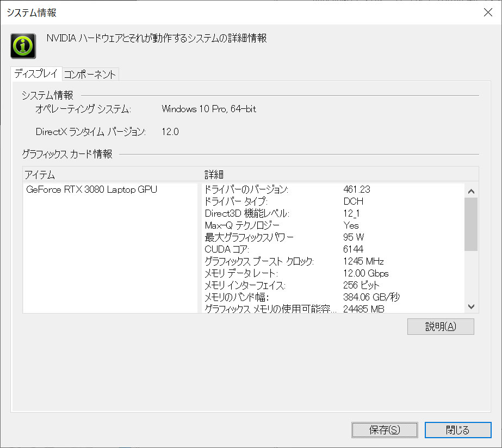This screenshot has width=502, height=448.
Task: Click the DirectX runtime version 12.0 value
Action: (x=170, y=132)
